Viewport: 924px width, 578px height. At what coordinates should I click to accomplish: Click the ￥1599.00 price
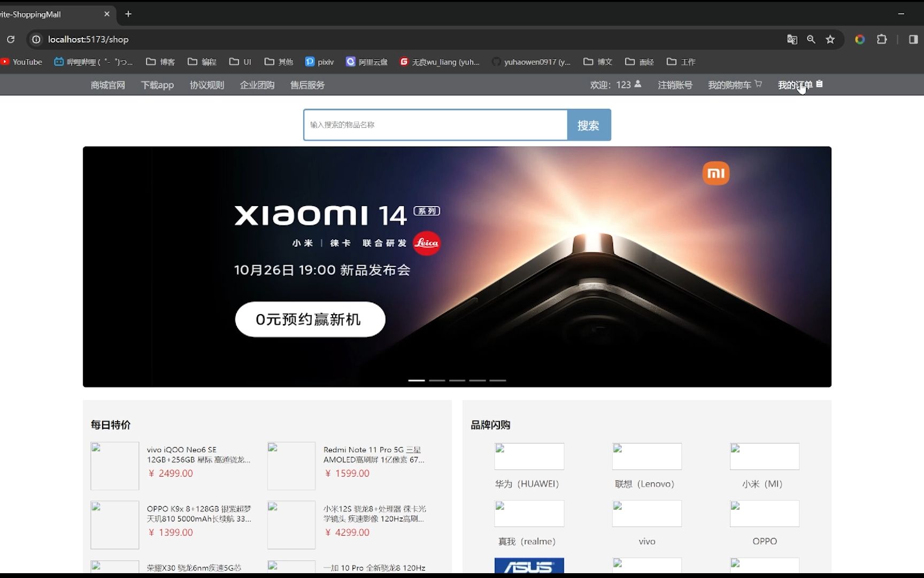[347, 474]
